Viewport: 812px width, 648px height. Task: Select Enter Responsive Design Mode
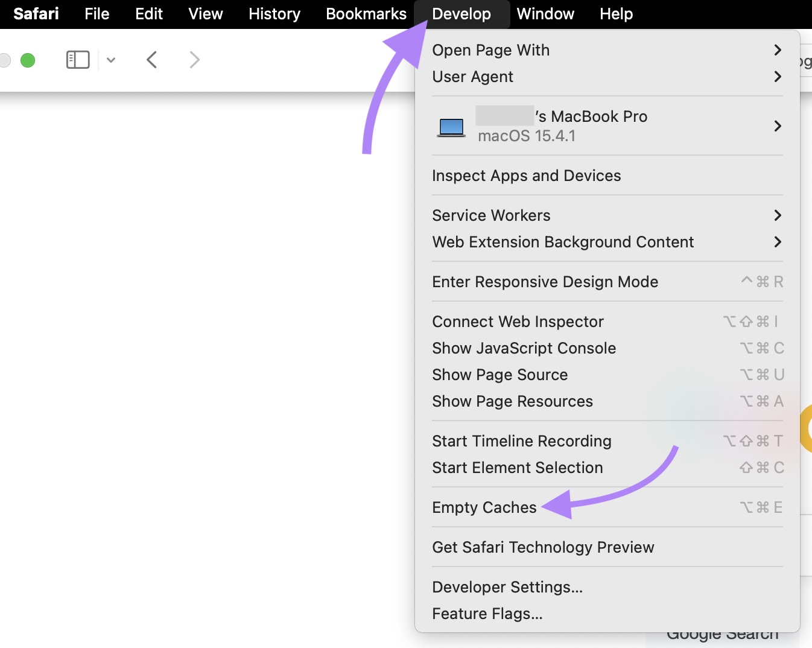point(545,281)
